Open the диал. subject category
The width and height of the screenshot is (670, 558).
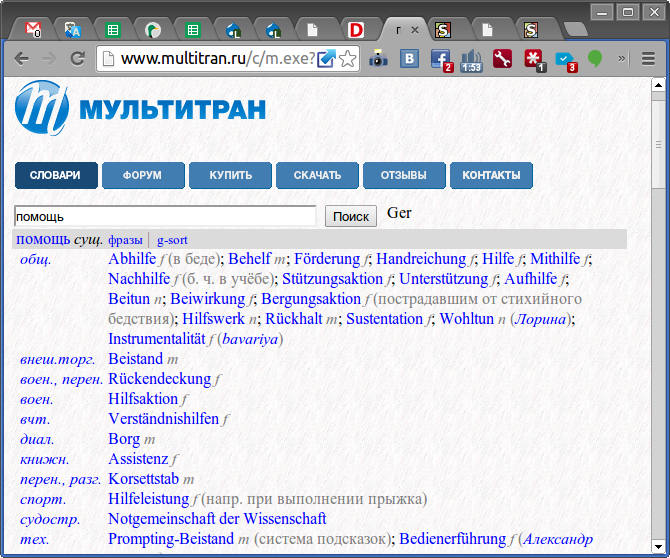click(37, 439)
